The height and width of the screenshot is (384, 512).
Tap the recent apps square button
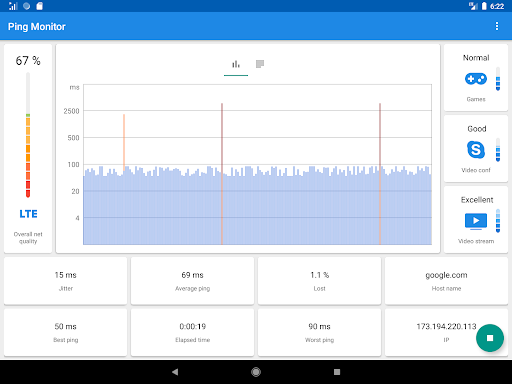click(x=337, y=372)
